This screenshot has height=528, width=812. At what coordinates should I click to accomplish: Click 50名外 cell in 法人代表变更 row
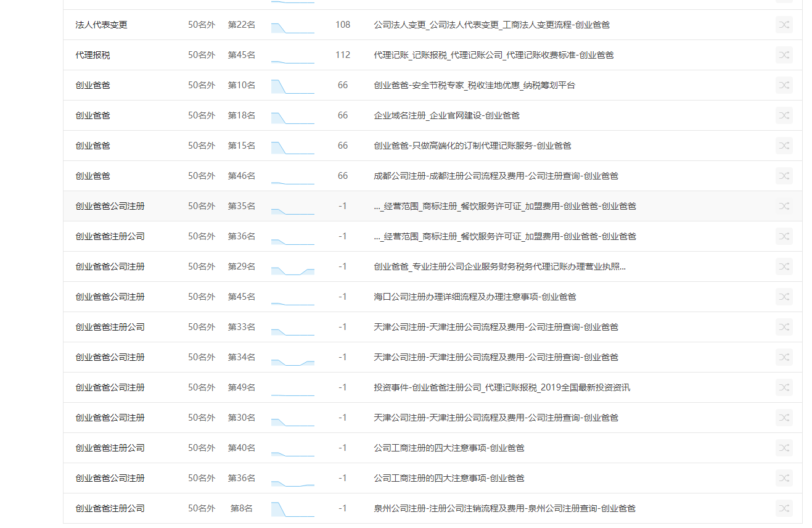point(202,25)
